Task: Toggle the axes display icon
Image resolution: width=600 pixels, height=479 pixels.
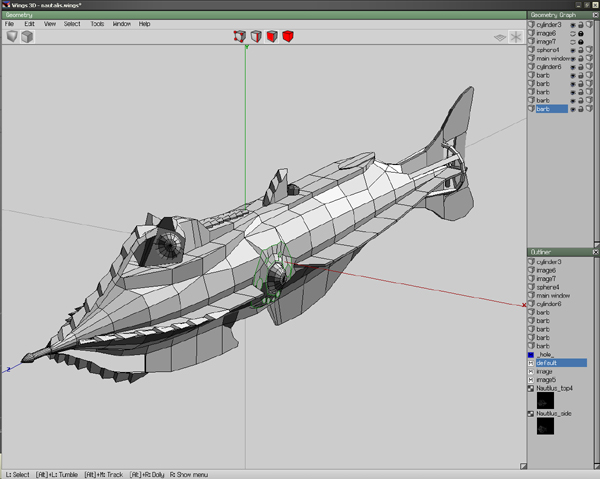Action: [x=516, y=37]
